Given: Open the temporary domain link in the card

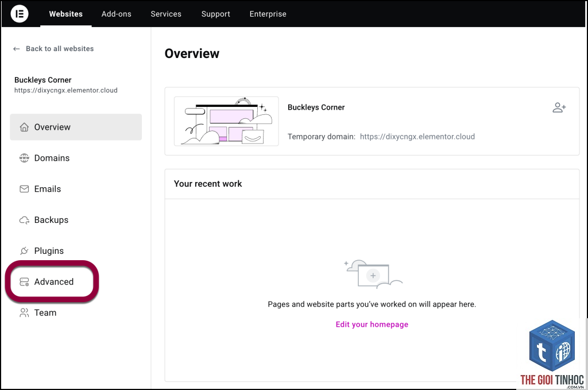Looking at the screenshot, I should pyautogui.click(x=417, y=137).
